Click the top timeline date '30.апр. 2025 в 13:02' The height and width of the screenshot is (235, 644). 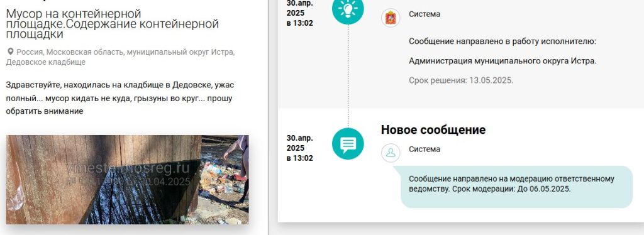[300, 14]
